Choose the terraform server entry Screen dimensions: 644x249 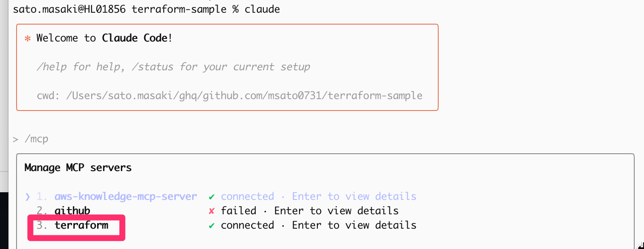(x=81, y=225)
